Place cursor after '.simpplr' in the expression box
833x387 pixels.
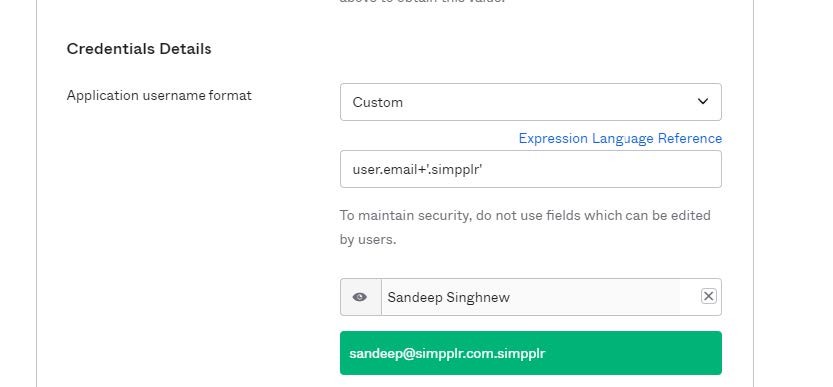483,169
